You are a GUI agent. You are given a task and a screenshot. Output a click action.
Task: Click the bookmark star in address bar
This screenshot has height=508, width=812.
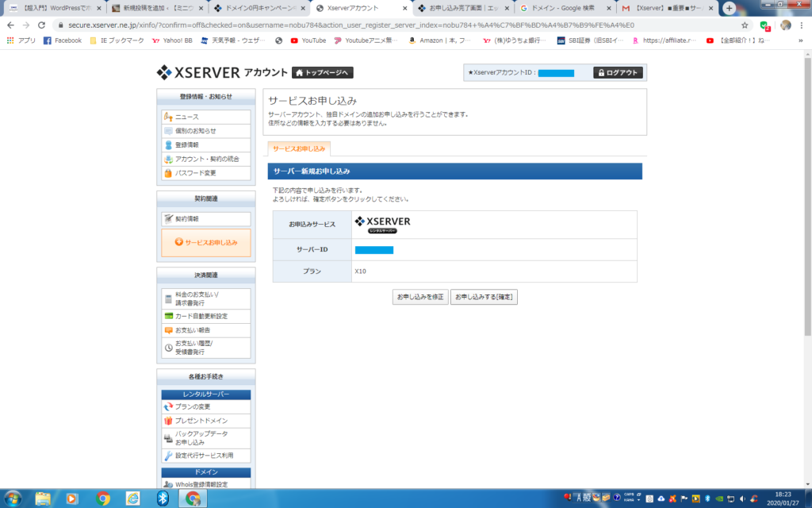click(x=745, y=25)
